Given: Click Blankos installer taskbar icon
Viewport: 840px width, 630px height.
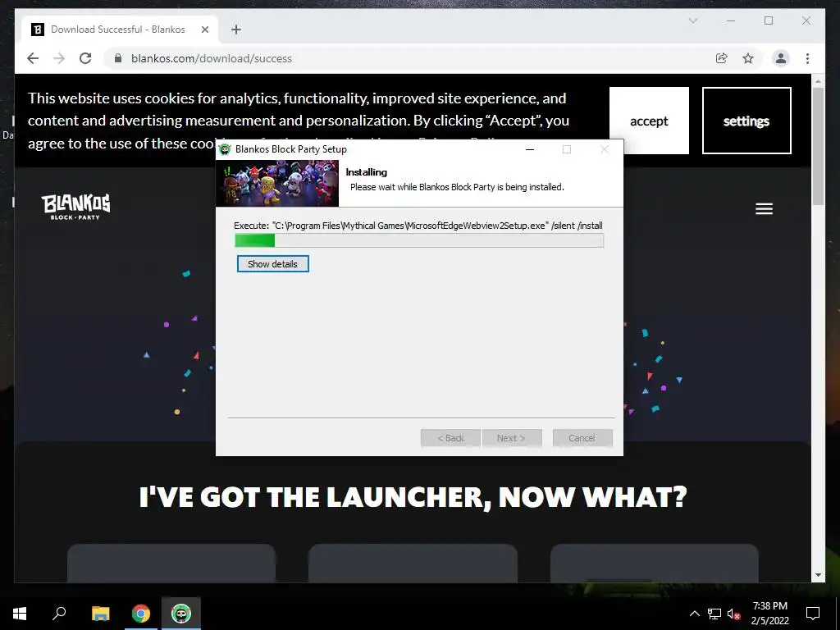Looking at the screenshot, I should (181, 614).
